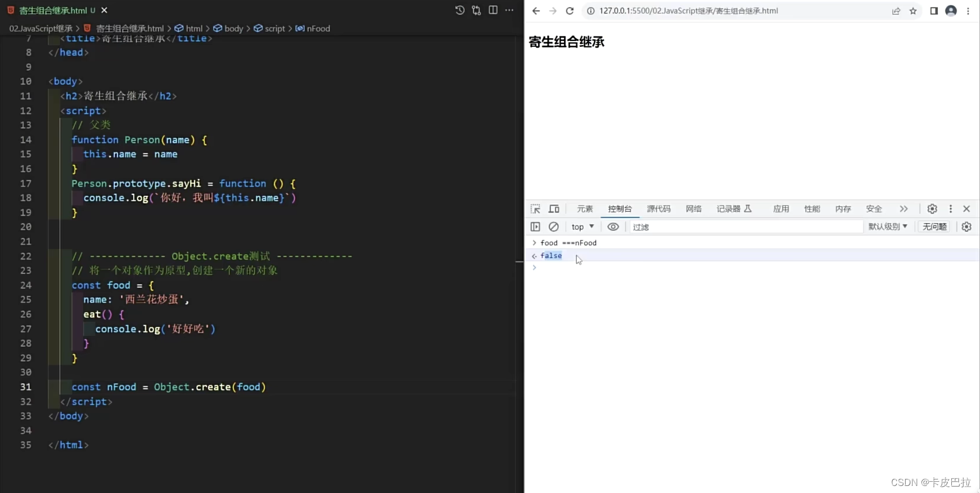
Task: Click function Person(name) on line 14
Action: 133,140
